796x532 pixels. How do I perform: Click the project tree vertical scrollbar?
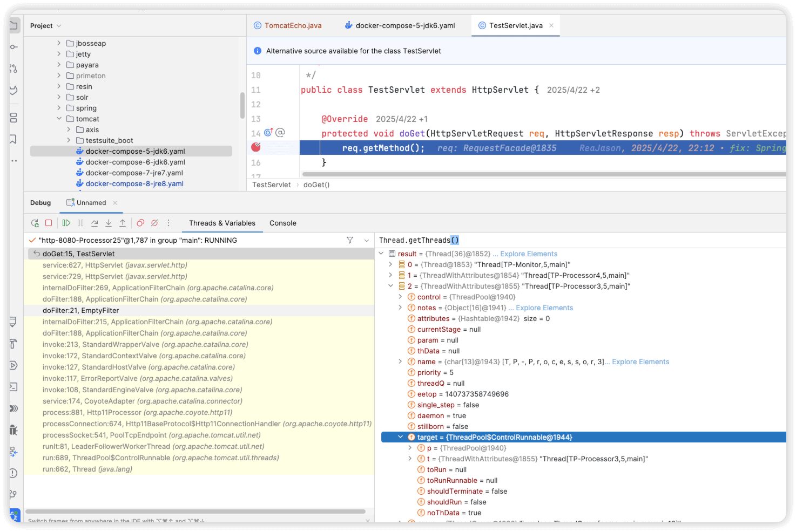(242, 105)
